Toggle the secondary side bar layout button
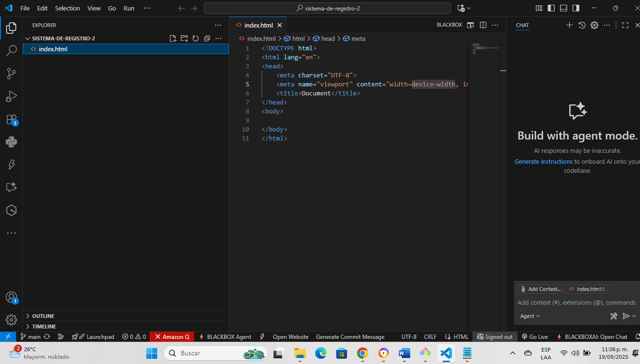Image resolution: width=640 pixels, height=364 pixels. [x=576, y=8]
